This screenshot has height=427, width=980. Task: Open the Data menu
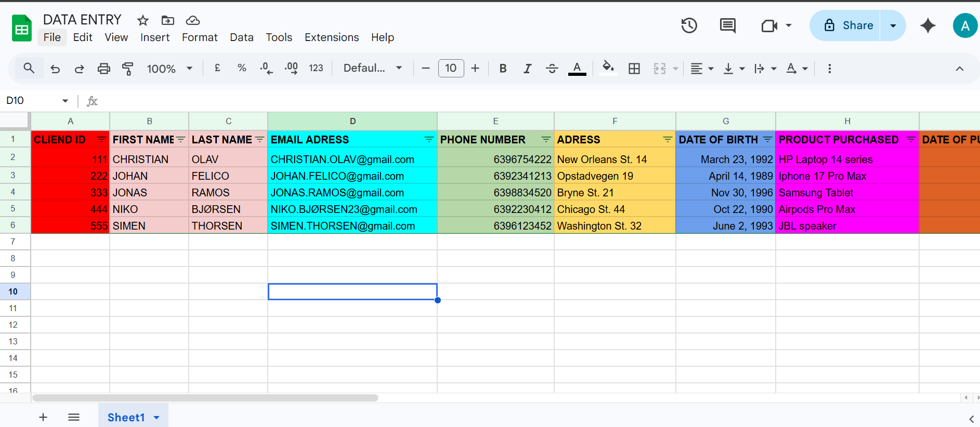click(x=242, y=37)
